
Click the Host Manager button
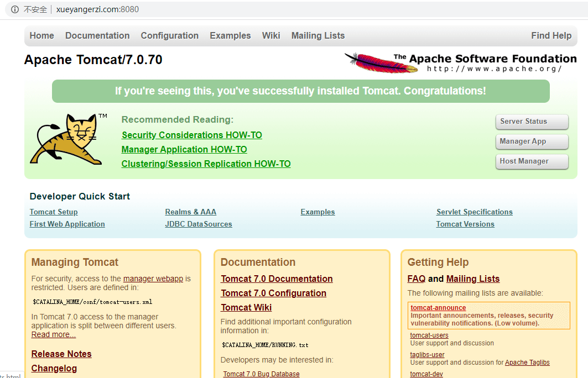tap(532, 161)
